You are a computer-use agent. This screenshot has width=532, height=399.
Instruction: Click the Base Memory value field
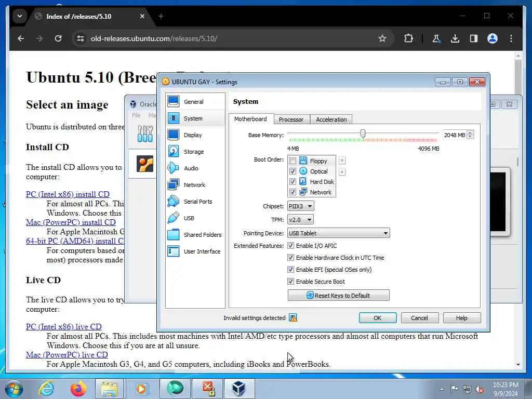pyautogui.click(x=455, y=135)
